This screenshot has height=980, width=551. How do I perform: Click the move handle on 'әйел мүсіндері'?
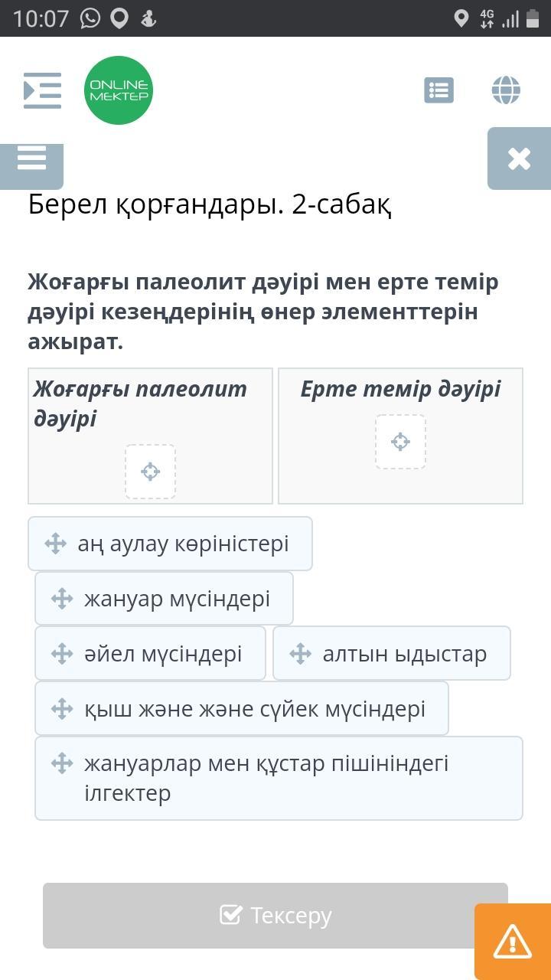[62, 653]
